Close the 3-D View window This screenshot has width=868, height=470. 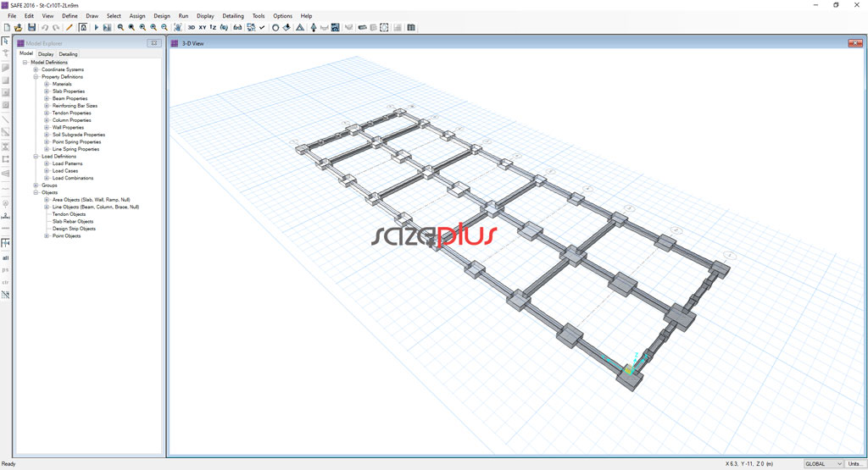coord(855,43)
